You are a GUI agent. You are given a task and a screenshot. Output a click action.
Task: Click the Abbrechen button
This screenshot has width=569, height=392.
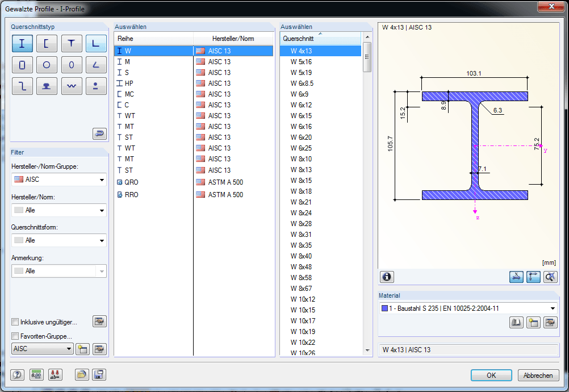[538, 376]
